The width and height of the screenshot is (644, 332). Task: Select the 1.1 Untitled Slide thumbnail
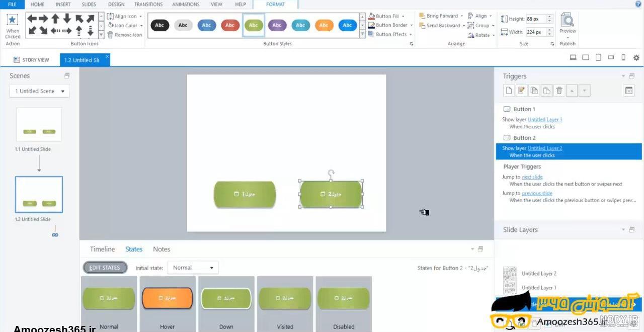click(39, 124)
